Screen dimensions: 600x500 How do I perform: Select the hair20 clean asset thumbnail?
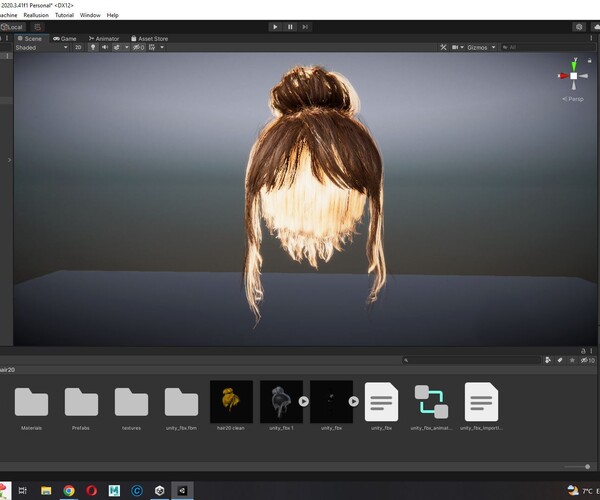(231, 402)
